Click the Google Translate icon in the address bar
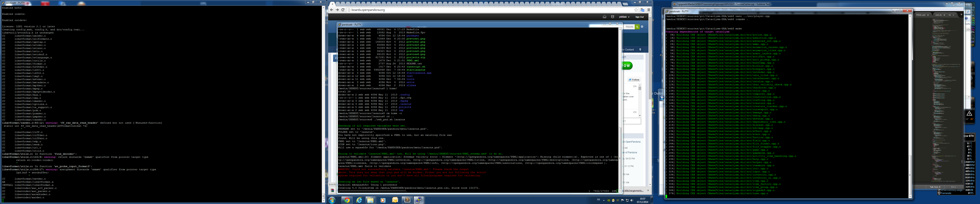 pos(642,10)
